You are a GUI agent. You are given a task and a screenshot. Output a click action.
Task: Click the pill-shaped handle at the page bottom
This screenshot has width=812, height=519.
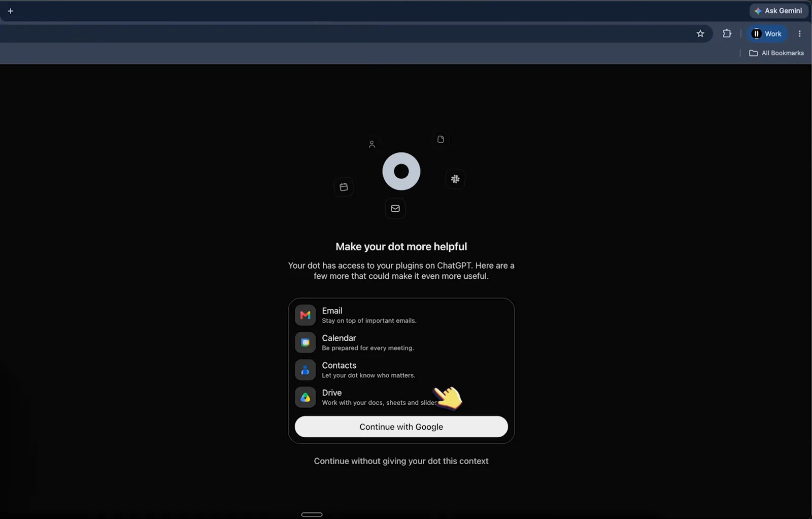coord(312,514)
